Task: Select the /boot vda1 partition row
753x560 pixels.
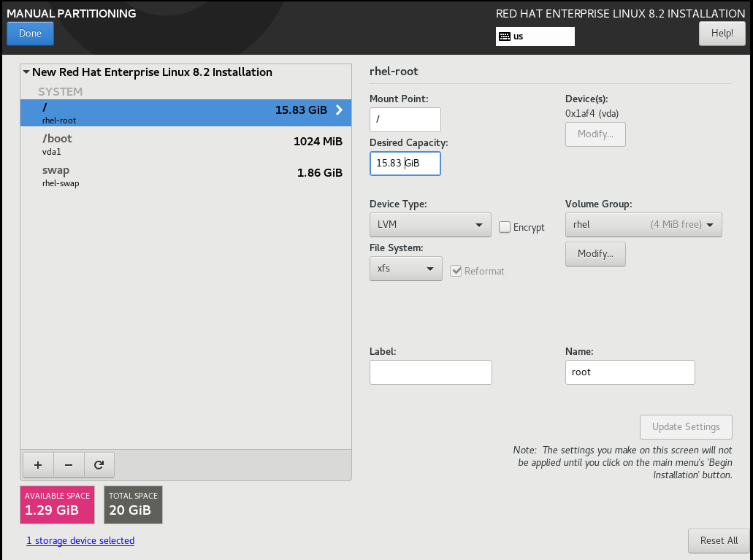Action: (186, 144)
